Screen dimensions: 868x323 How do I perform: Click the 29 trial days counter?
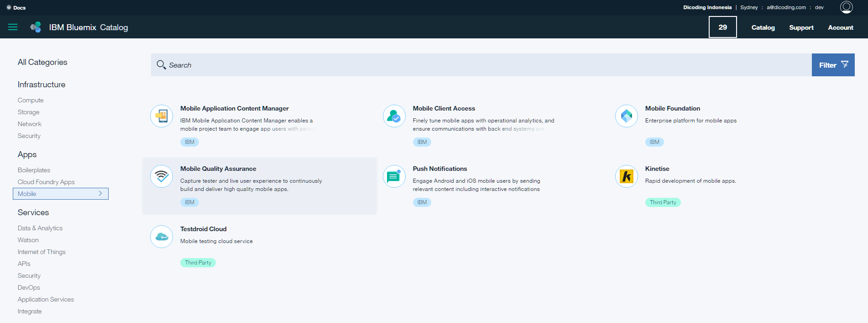tap(722, 27)
